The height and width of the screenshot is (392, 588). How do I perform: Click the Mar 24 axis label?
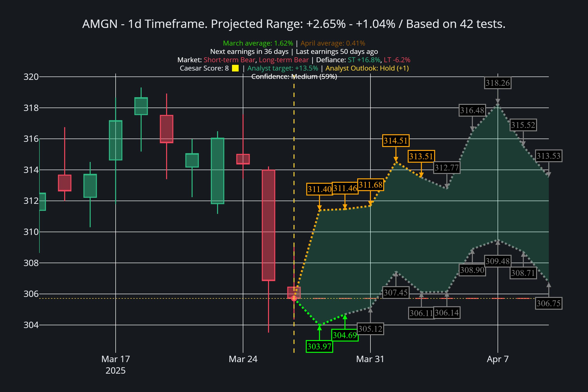click(x=243, y=359)
